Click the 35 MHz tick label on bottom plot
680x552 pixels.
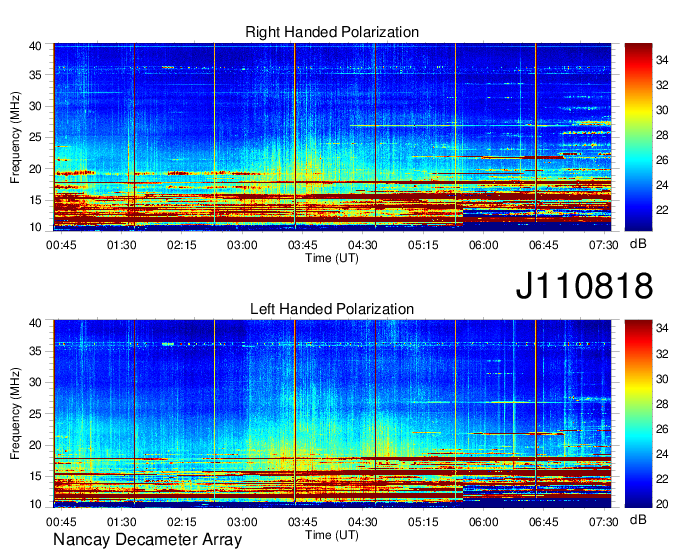(35, 351)
